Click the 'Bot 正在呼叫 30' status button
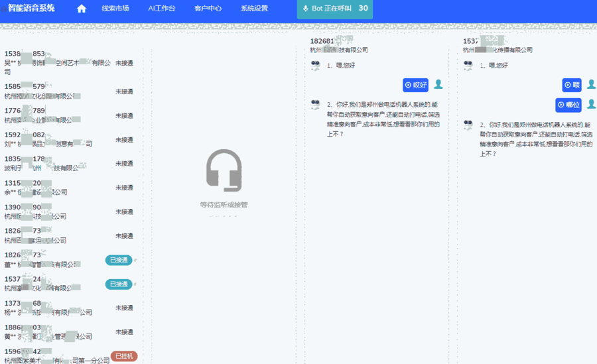The height and width of the screenshot is (364, 597). (x=335, y=9)
